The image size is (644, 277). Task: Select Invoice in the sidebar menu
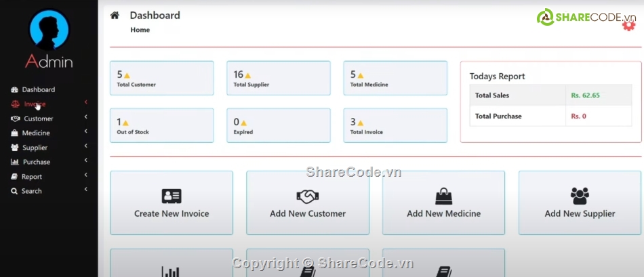(35, 104)
